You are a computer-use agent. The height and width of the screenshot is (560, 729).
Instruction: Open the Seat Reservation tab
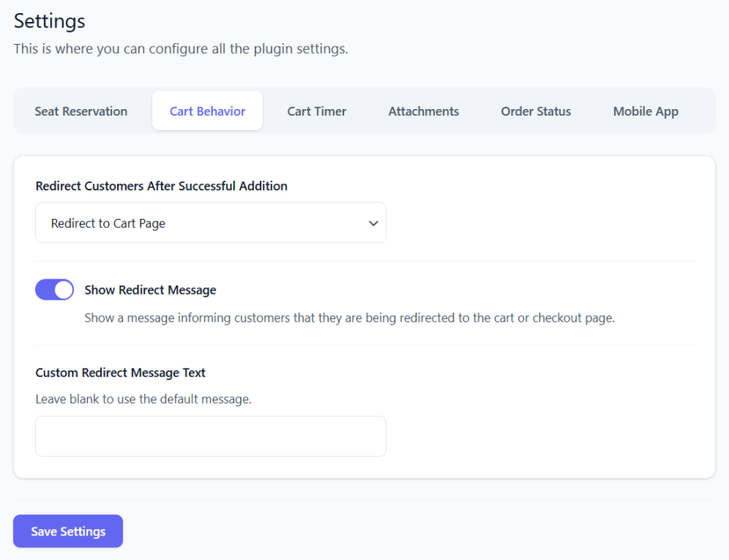click(x=81, y=112)
